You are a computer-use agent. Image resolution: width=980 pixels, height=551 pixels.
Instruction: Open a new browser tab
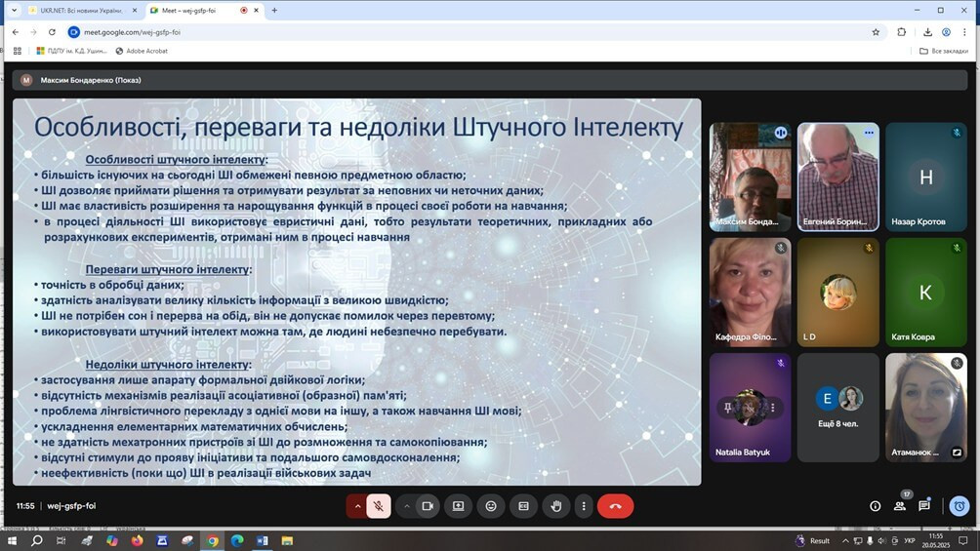274,10
